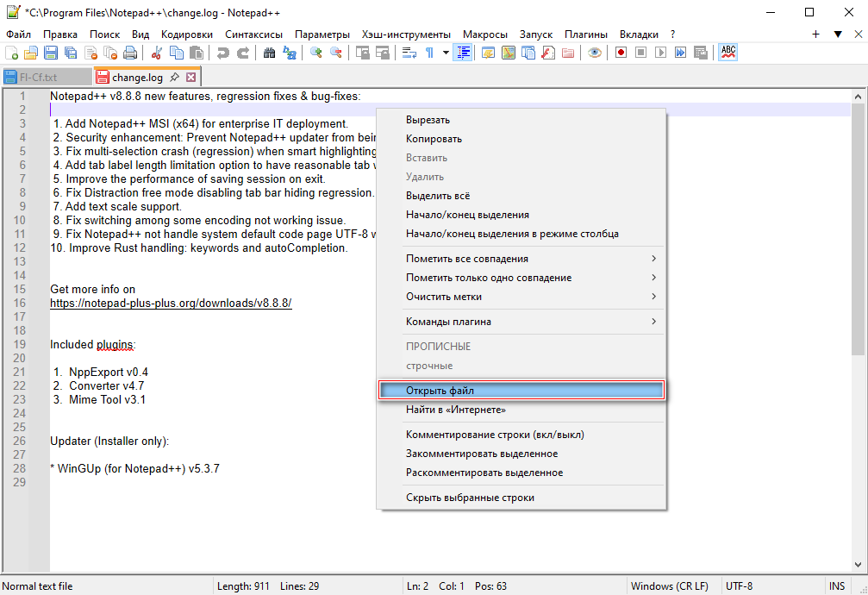Image resolution: width=868 pixels, height=595 pixels.
Task: Click the Print icon in toolbar
Action: tap(132, 53)
